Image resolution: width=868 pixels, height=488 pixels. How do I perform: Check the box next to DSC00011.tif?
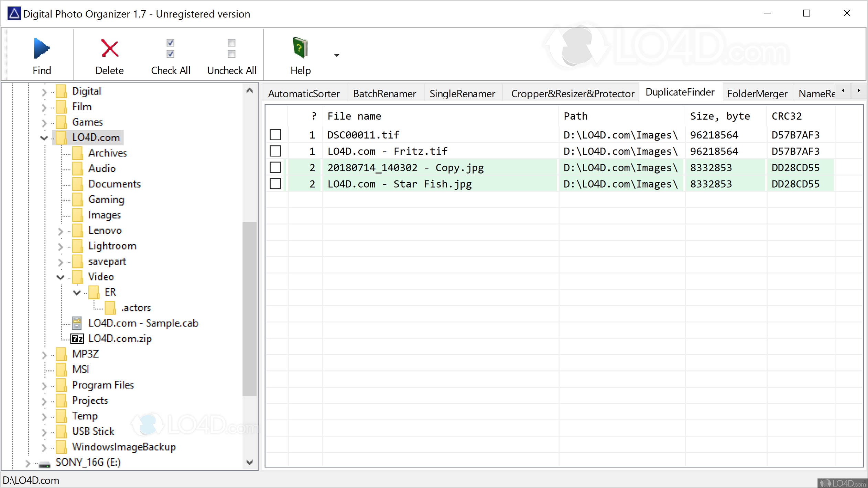coord(275,134)
